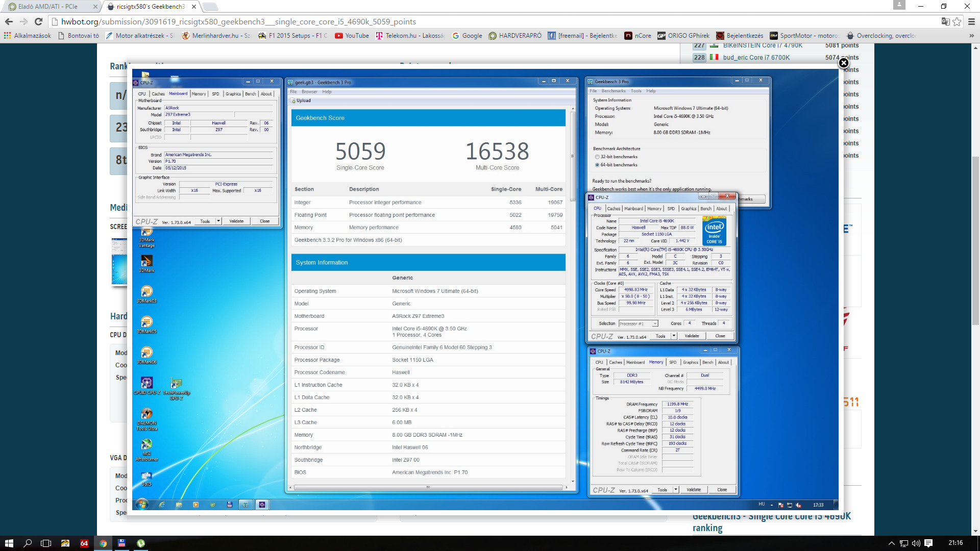This screenshot has width=980, height=551.
Task: Open the YouTube bookmark
Action: 352,36
